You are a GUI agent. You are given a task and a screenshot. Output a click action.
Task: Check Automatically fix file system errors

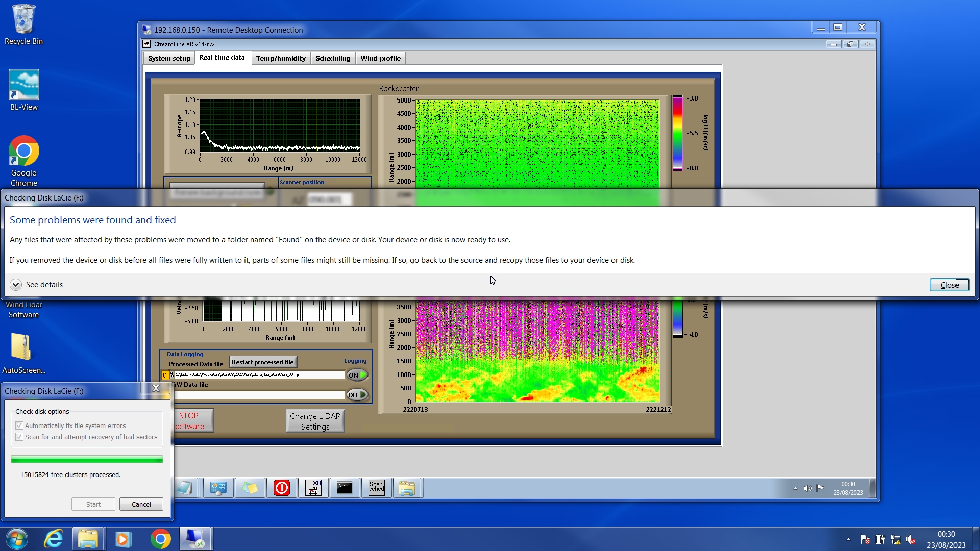tap(19, 425)
